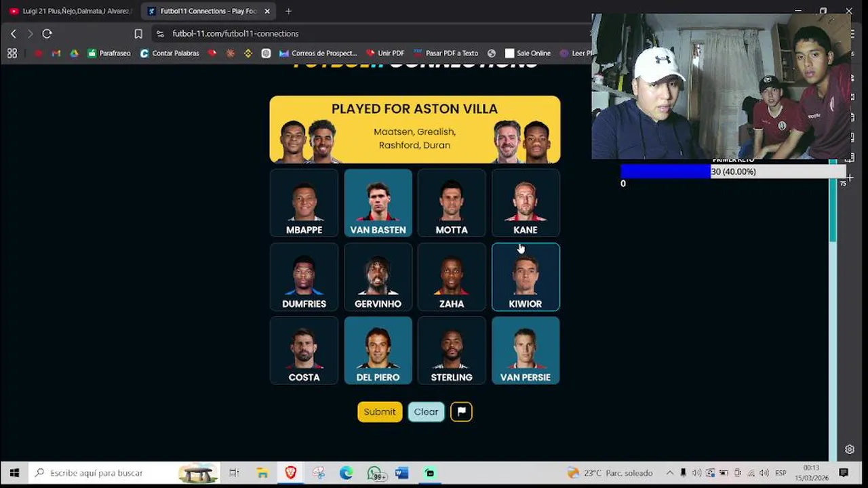Click the blue 40% progress bar
This screenshot has height=488, width=868.
tap(665, 171)
